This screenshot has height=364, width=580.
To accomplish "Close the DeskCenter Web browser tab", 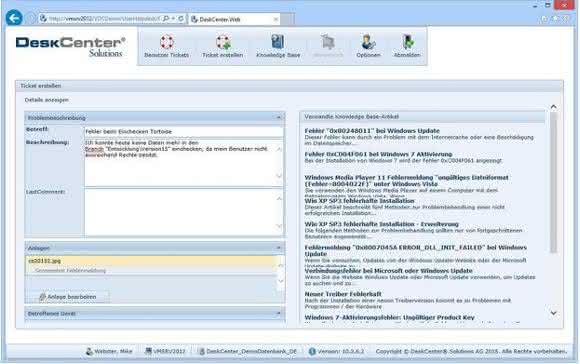I will coord(276,19).
